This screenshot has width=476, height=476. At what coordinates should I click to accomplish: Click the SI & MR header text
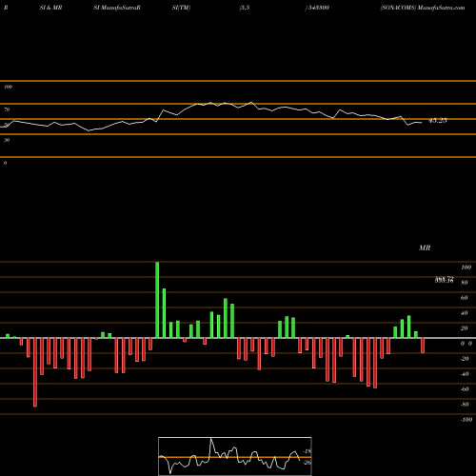(x=50, y=8)
